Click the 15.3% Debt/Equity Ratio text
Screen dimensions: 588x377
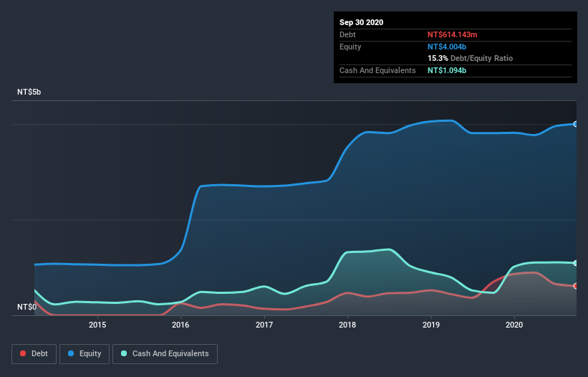[471, 58]
